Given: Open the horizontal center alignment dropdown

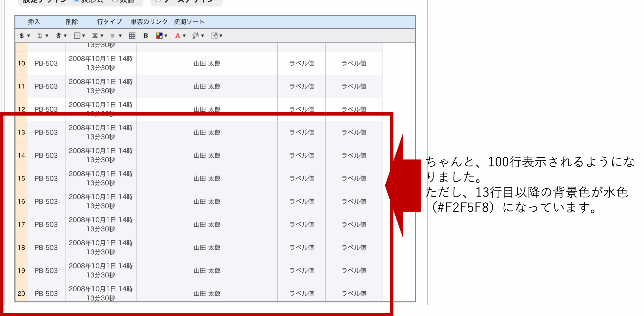Looking at the screenshot, I should point(98,36).
